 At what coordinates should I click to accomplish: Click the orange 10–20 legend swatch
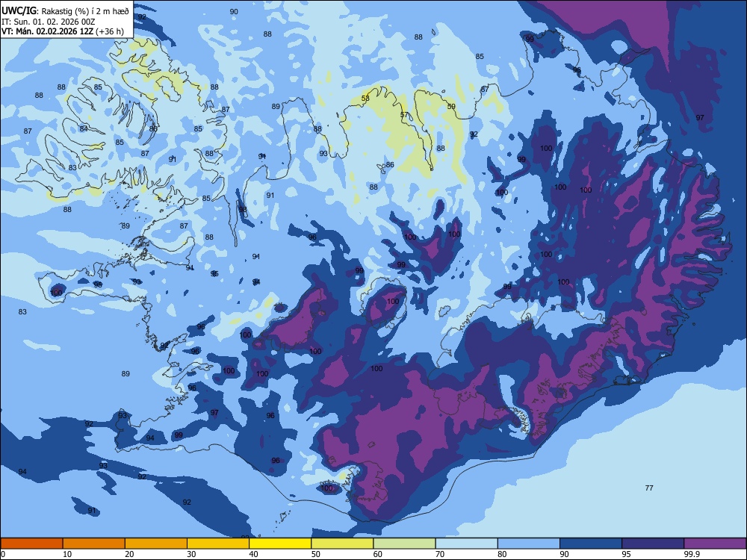pyautogui.click(x=94, y=544)
